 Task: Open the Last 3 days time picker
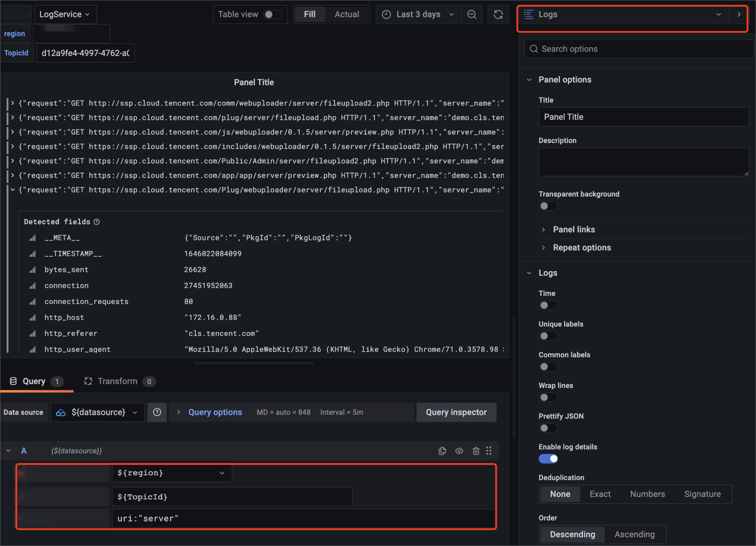418,14
